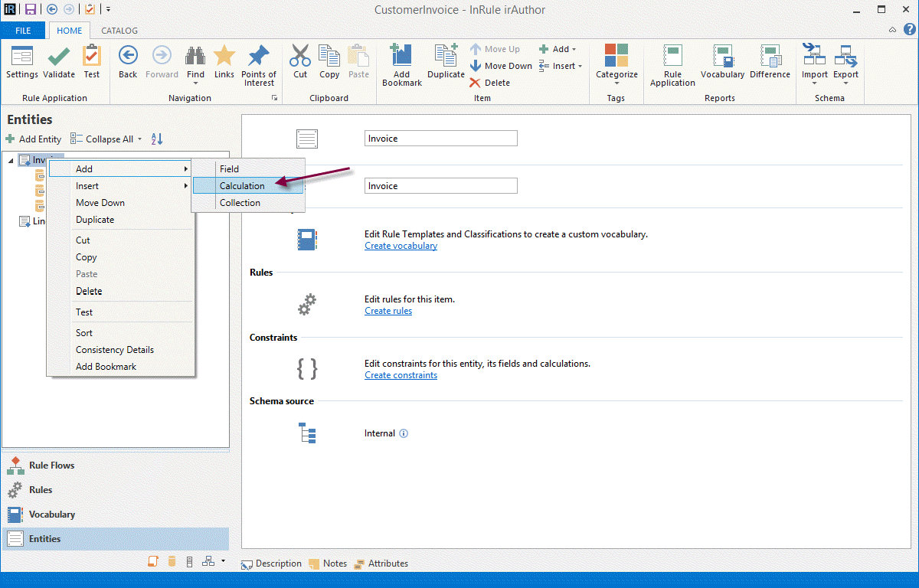Screen dimensions: 919x588
Task: Click the Create constraints link
Action: [x=401, y=375]
